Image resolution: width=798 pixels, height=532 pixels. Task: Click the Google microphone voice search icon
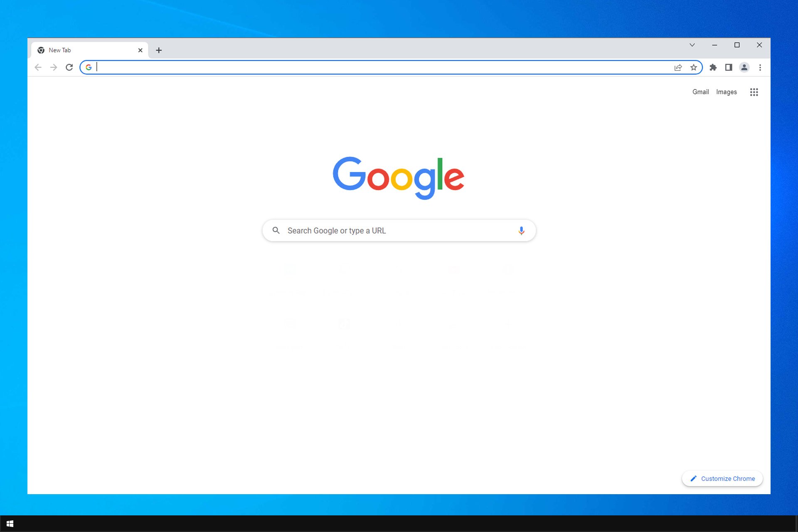(521, 230)
